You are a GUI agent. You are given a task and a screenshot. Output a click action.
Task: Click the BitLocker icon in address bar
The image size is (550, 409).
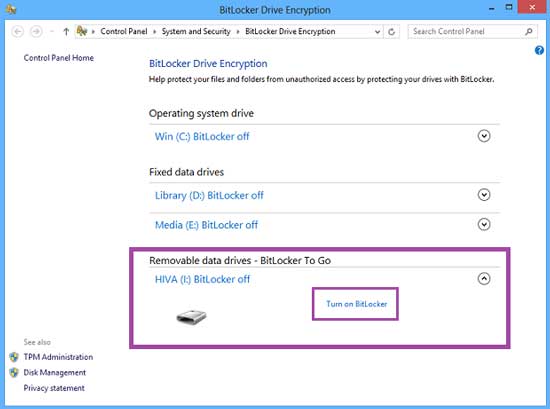point(82,31)
